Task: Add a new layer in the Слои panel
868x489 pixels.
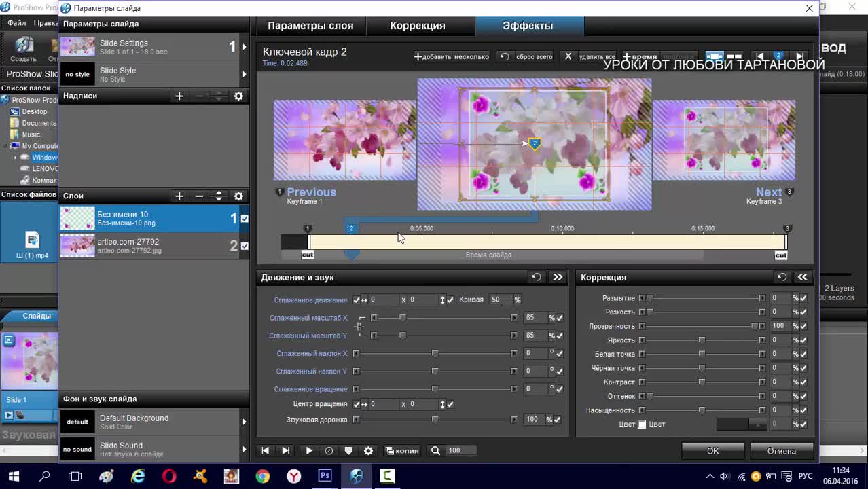Action: tap(179, 196)
